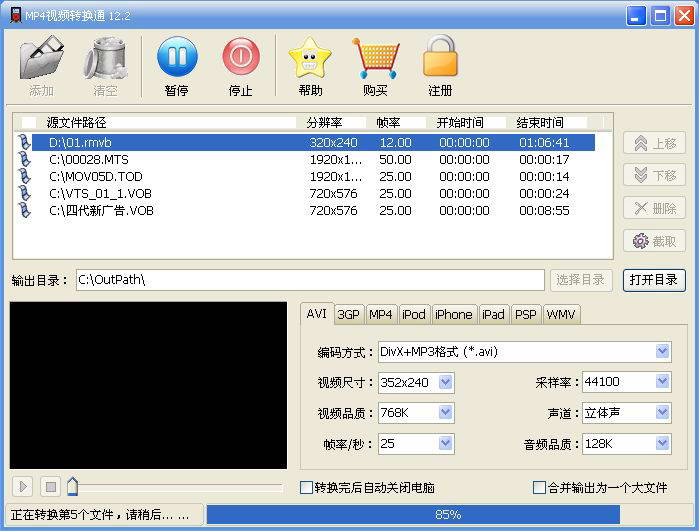Expand the 编码方式 encoding dropdown
Viewport: 699px width, 531px height.
(x=662, y=352)
